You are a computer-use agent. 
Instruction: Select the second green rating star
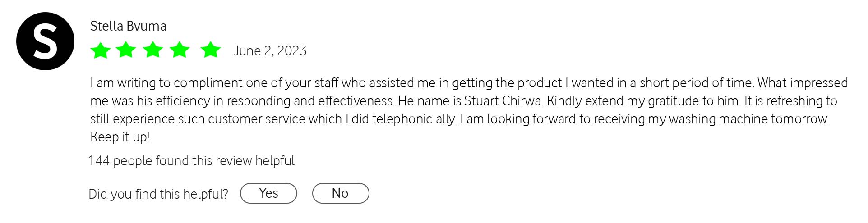pos(126,50)
